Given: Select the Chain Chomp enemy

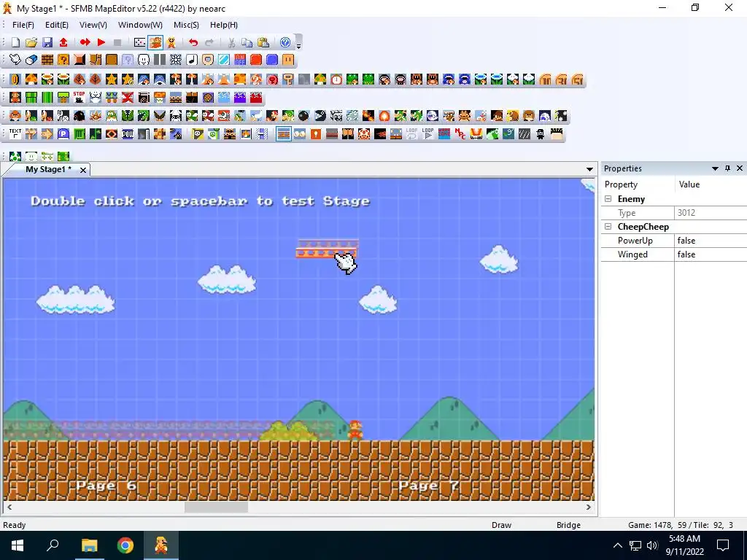Looking at the screenshot, I should tap(320, 116).
